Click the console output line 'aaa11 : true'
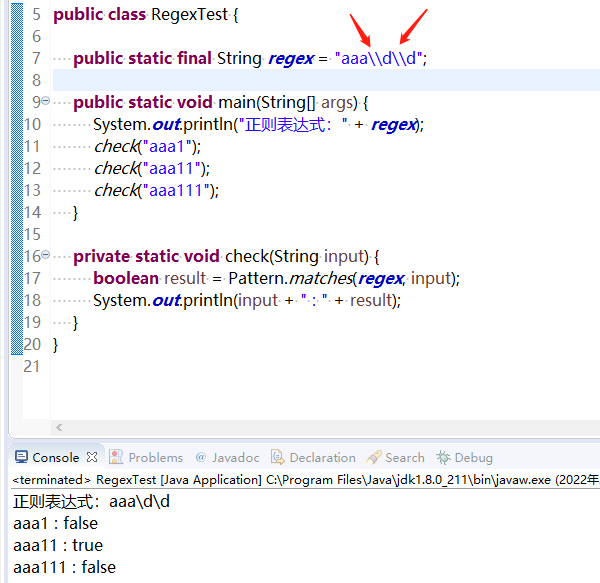Image resolution: width=600 pixels, height=583 pixels. [58, 545]
